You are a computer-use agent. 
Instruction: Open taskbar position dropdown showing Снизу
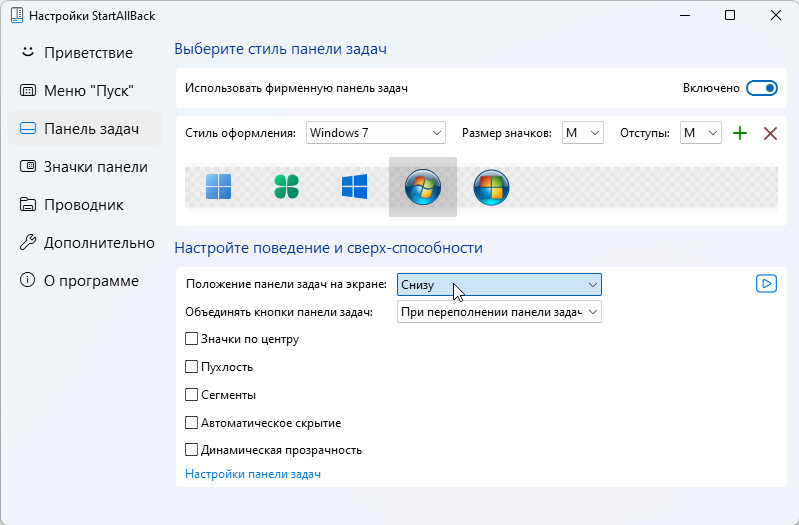point(499,284)
